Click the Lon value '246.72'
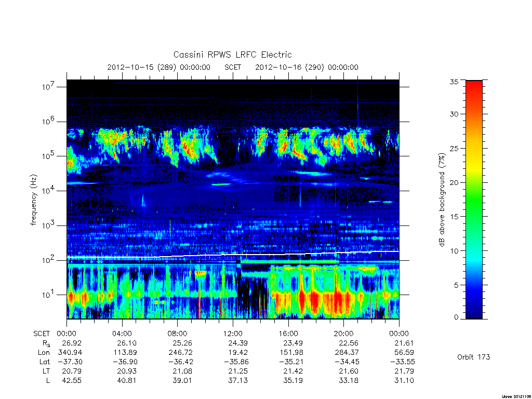Image resolution: width=532 pixels, height=399 pixels. (x=181, y=353)
